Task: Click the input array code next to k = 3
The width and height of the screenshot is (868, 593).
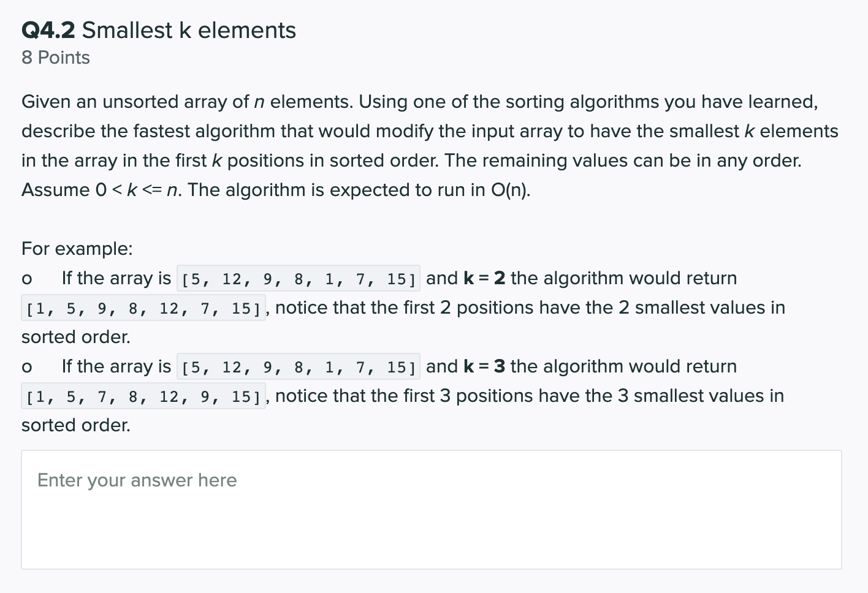Action: click(299, 367)
